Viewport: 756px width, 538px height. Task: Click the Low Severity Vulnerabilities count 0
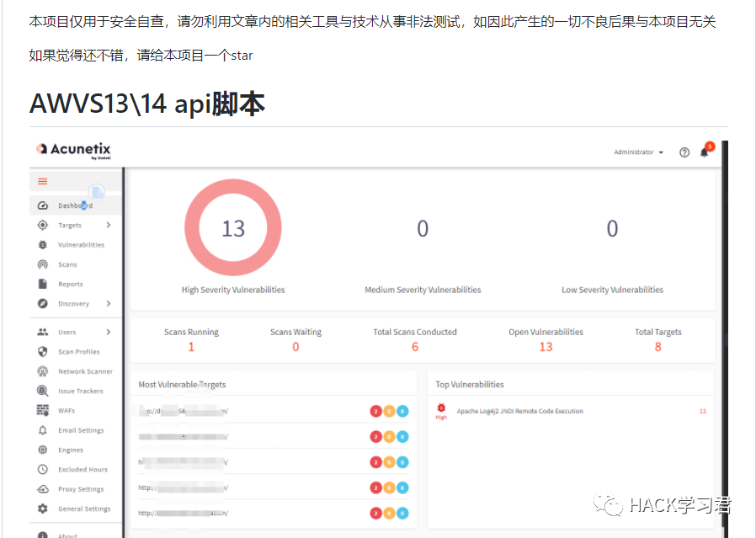pos(612,228)
